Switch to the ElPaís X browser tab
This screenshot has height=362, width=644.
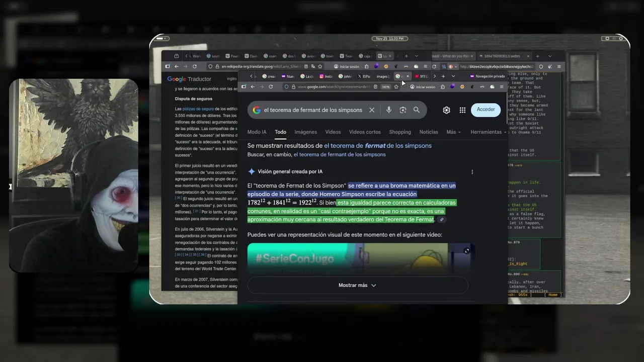(364, 76)
